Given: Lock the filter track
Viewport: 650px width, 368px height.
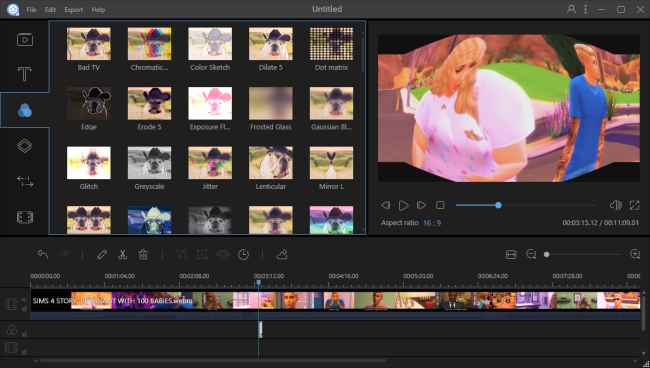Looking at the screenshot, I should click(x=24, y=334).
